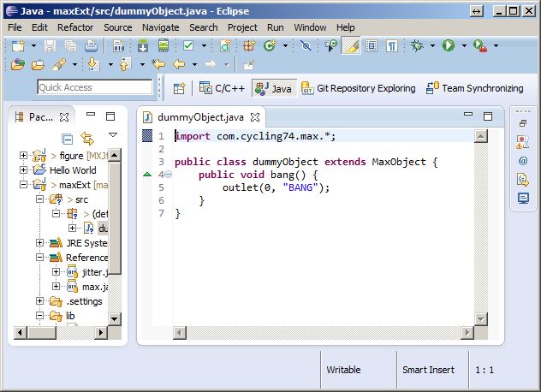
Task: Switch to the C/C++ perspective
Action: (x=223, y=88)
